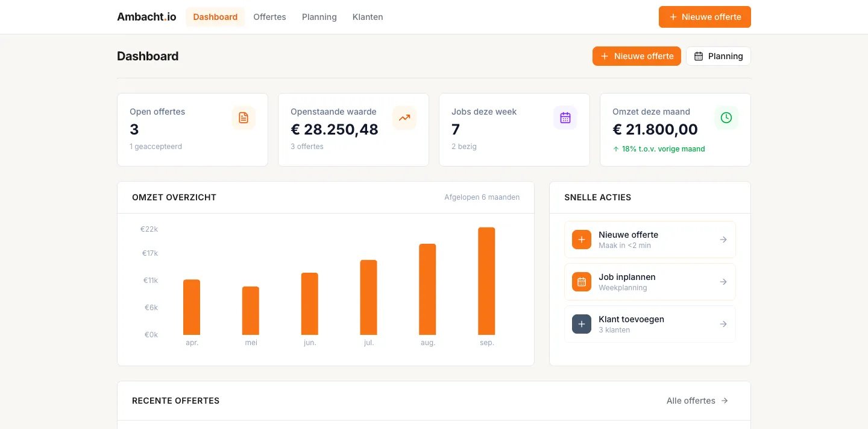Screen dimensions: 868x429
Task: Click the 'SNELLE ACTIES' heading
Action: [598, 197]
